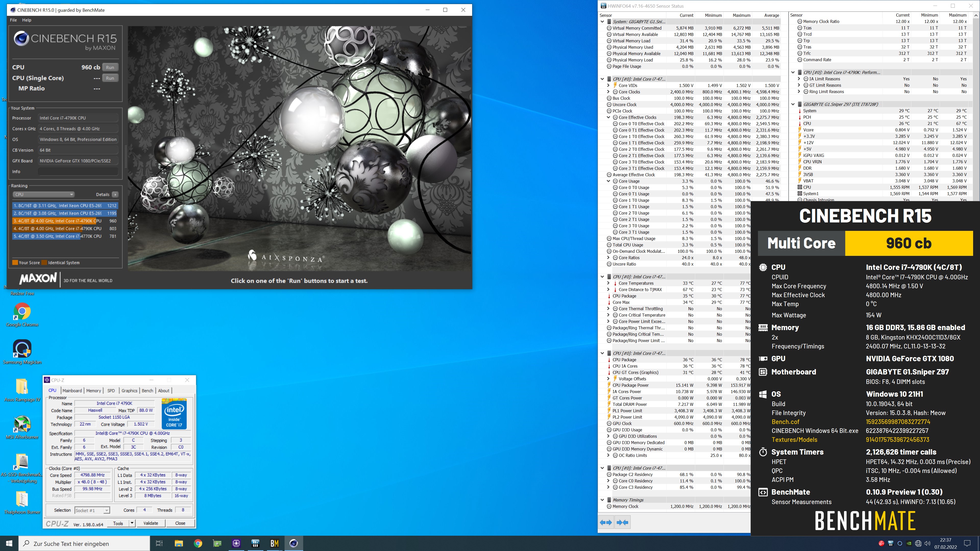Click the volume tray icon

pyautogui.click(x=927, y=543)
